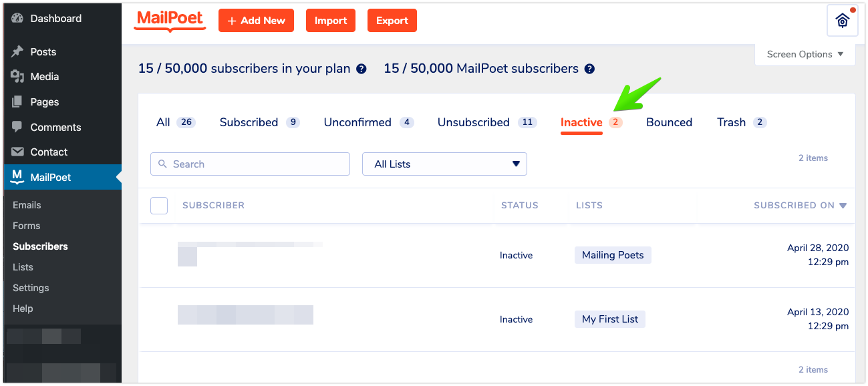This screenshot has height=386, width=868.
Task: Click the subscriber Search field
Action: (250, 164)
